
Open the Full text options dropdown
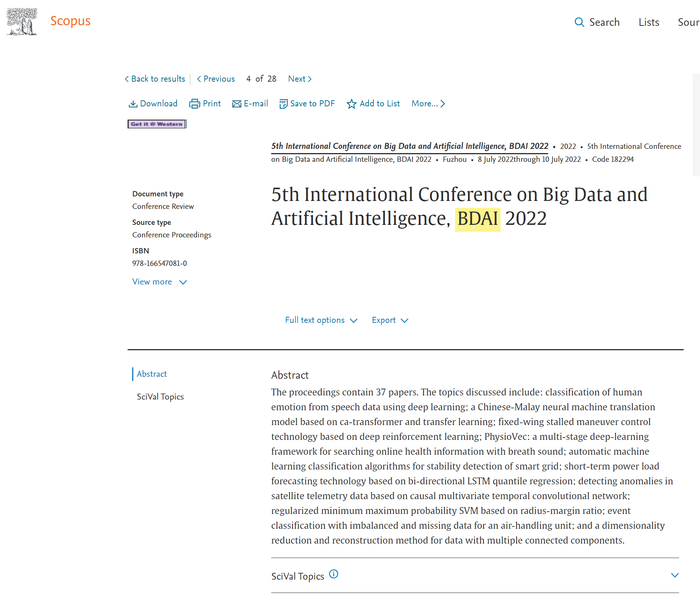321,320
